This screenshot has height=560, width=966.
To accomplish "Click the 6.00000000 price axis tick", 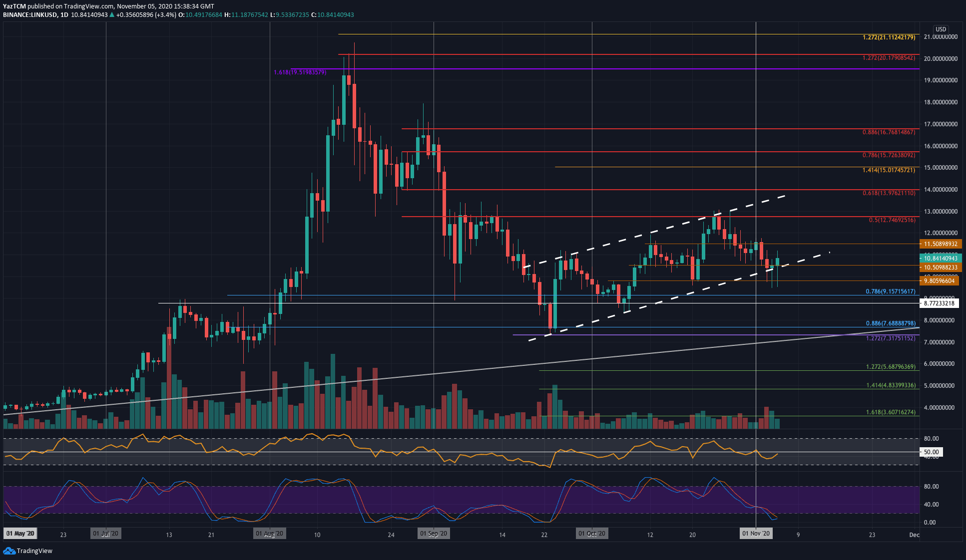I will 941,364.
